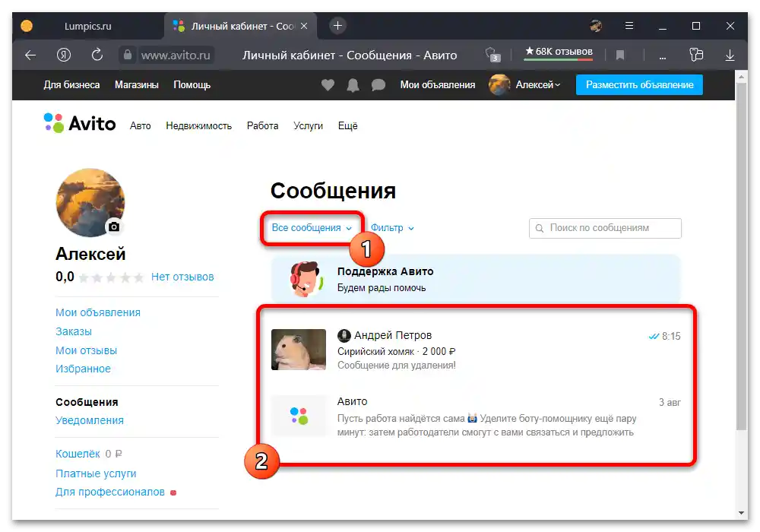Open messages via the speech bubble icon
This screenshot has width=760, height=532.
[378, 85]
